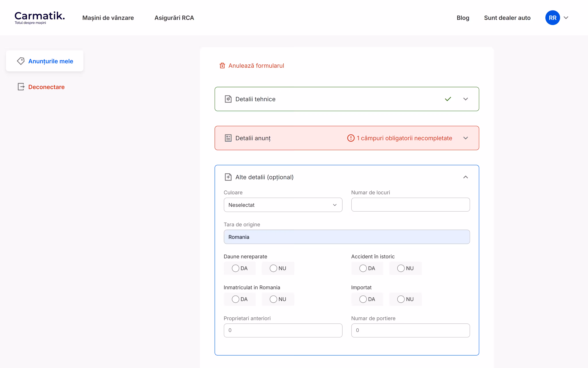Click the logout icon beside Deconectare
This screenshot has width=588, height=368.
tap(21, 87)
